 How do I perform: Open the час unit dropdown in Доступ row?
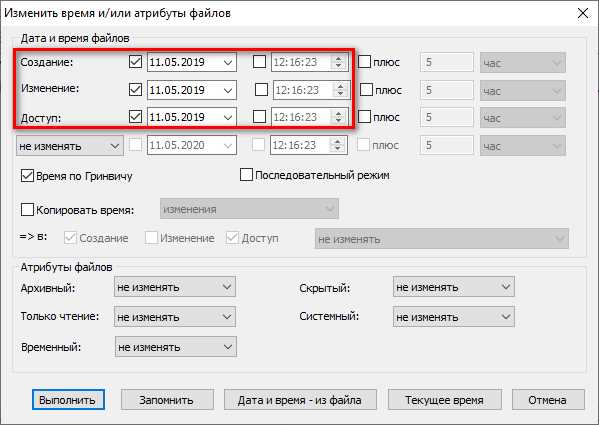pos(523,117)
